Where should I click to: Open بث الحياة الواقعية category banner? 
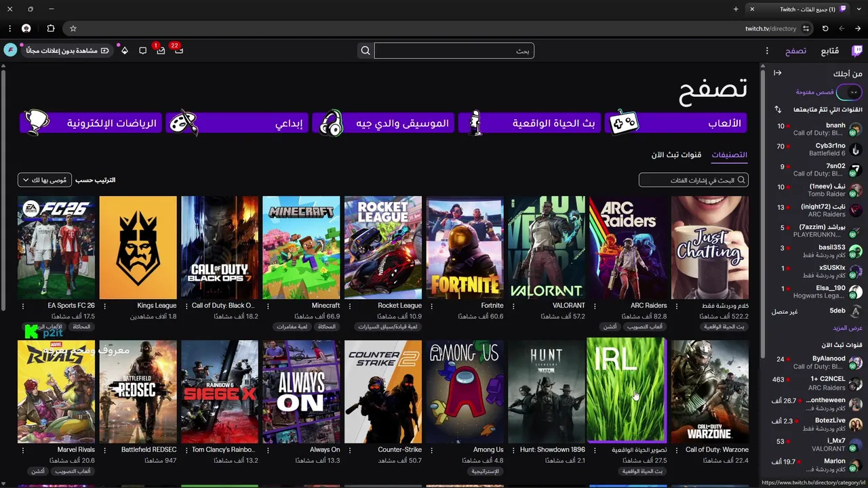click(x=529, y=123)
